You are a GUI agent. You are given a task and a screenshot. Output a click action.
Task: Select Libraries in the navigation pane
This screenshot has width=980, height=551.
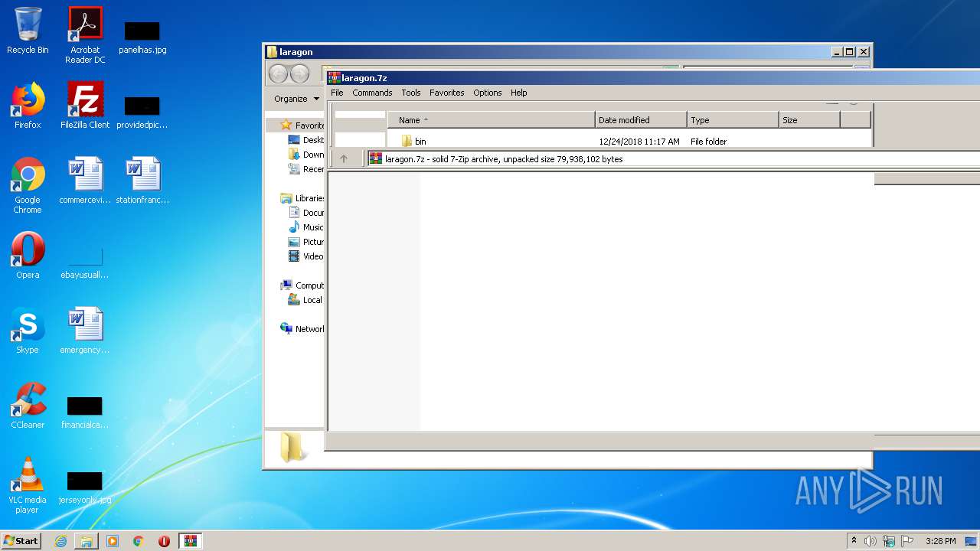click(x=302, y=198)
